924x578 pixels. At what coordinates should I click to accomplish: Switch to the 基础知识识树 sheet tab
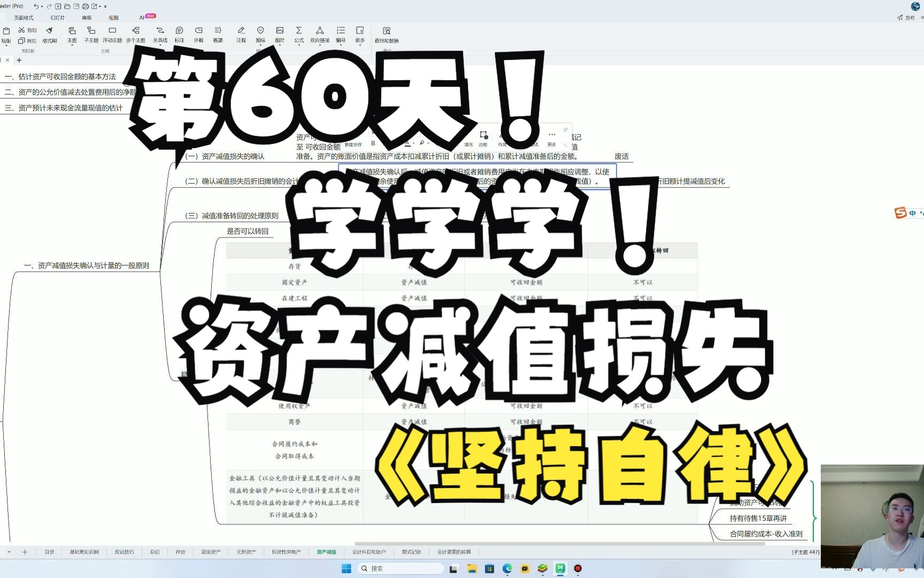tap(84, 552)
